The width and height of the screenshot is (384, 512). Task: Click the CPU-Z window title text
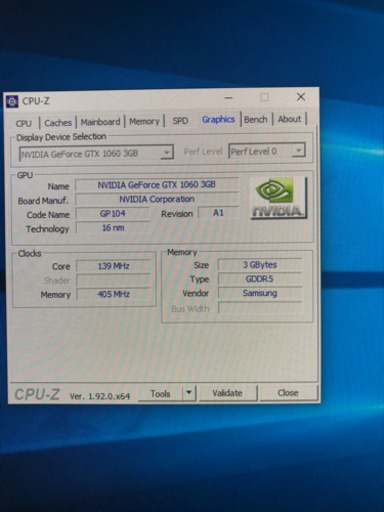[x=36, y=101]
